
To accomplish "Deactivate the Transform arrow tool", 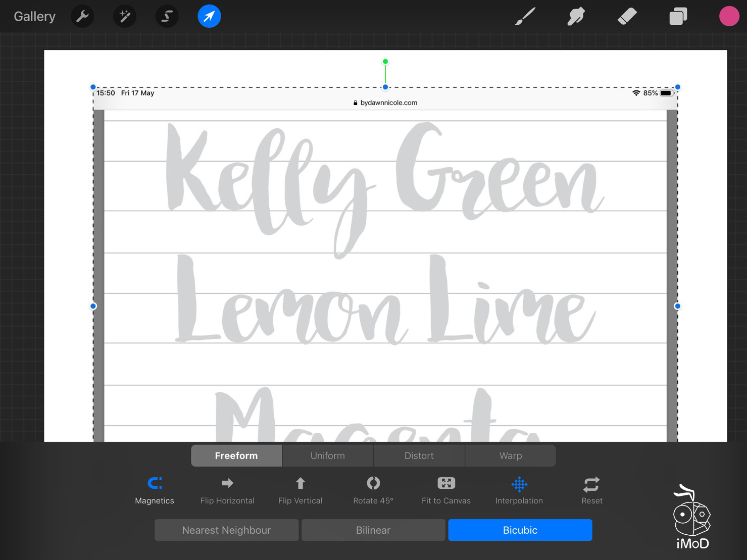I will 209,17.
